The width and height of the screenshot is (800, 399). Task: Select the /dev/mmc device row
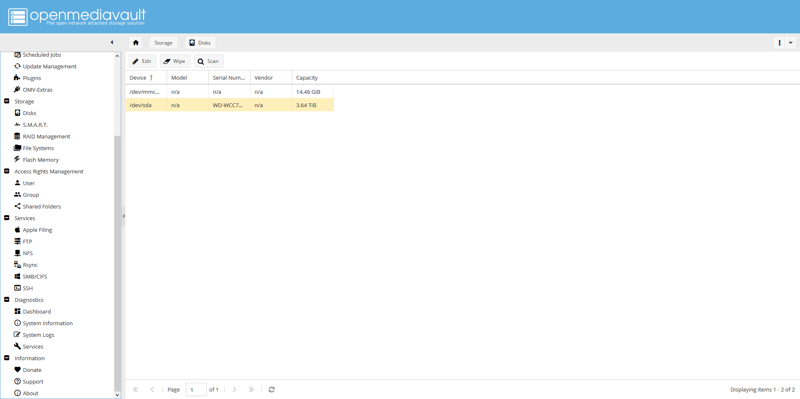pyautogui.click(x=230, y=92)
